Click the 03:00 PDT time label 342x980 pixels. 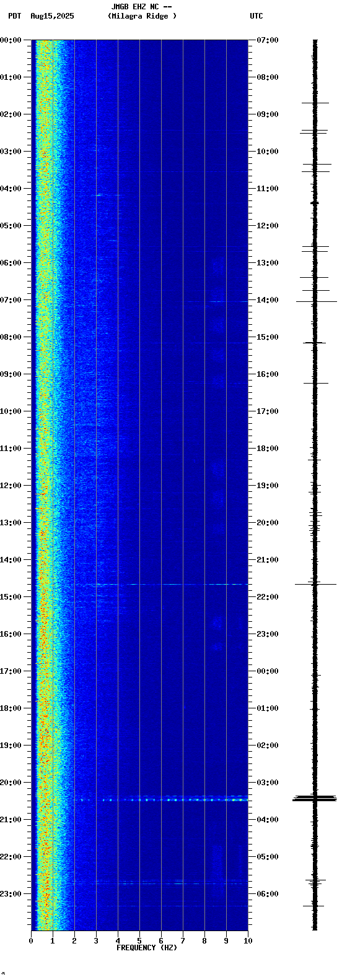[x=11, y=152]
